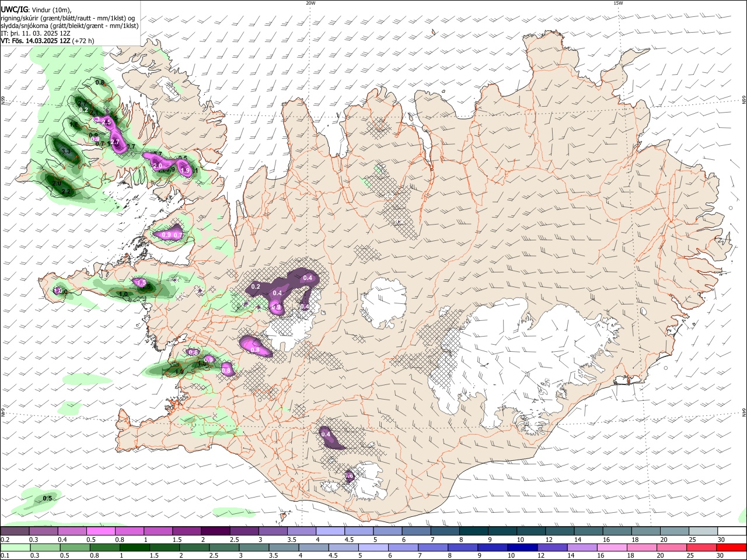Click the '3.3' precipitation value on the map
This screenshot has width=747, height=560.
pyautogui.click(x=66, y=152)
